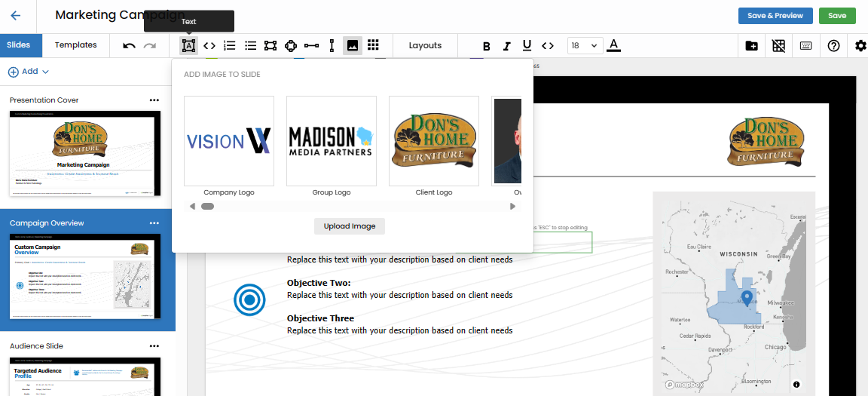Click the grid of dots icon
This screenshot has width=868, height=396.
point(373,46)
